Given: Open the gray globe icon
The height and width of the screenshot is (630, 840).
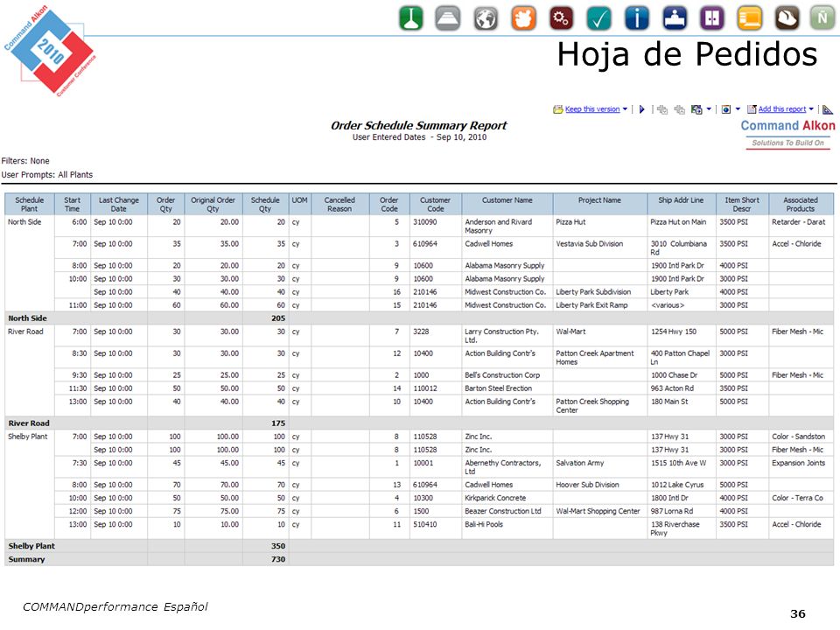Looking at the screenshot, I should (486, 18).
